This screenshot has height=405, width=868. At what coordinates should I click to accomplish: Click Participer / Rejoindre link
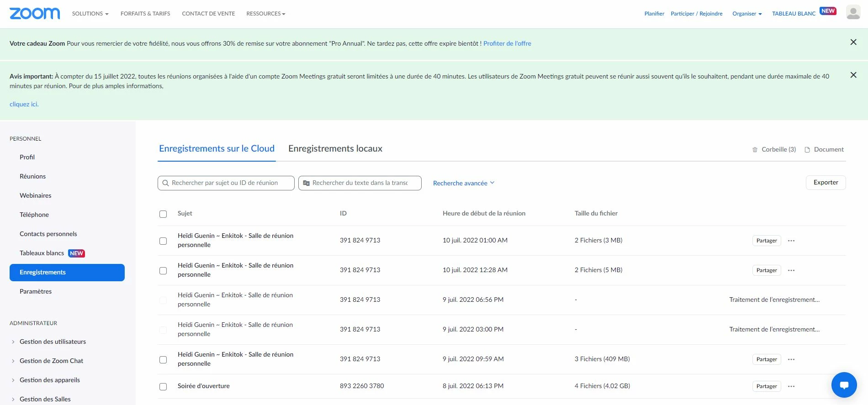(697, 14)
